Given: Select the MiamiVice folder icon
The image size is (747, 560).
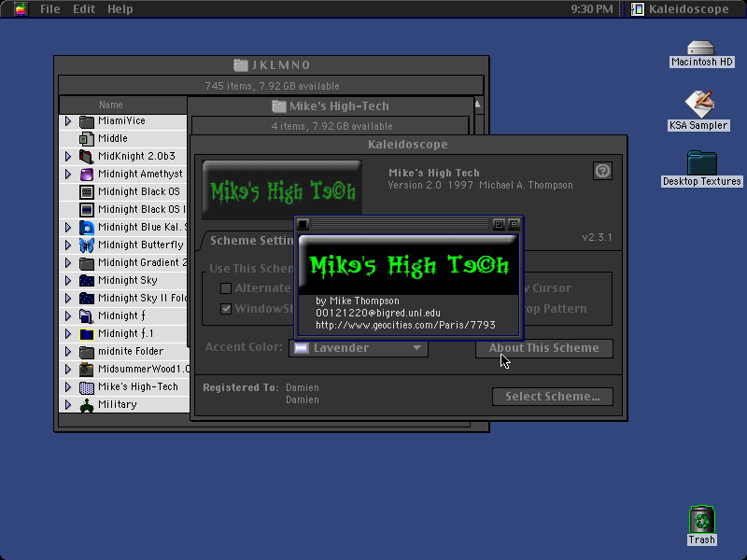Looking at the screenshot, I should pos(86,121).
